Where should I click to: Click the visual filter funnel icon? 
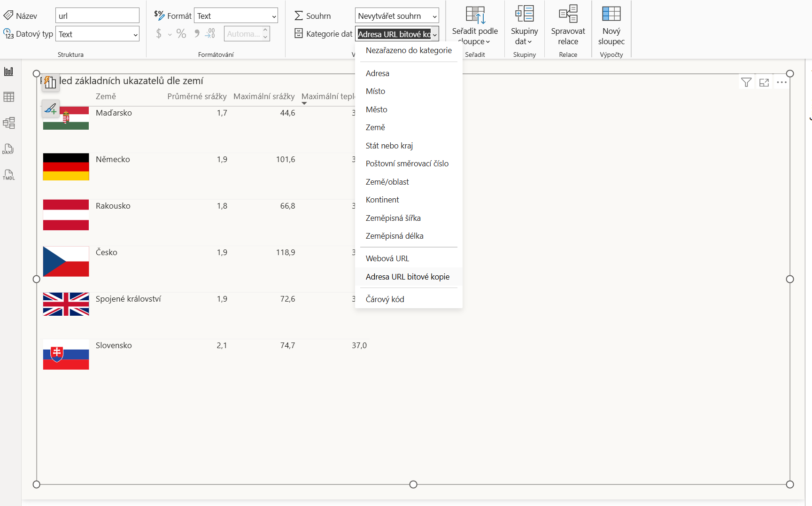(x=746, y=83)
